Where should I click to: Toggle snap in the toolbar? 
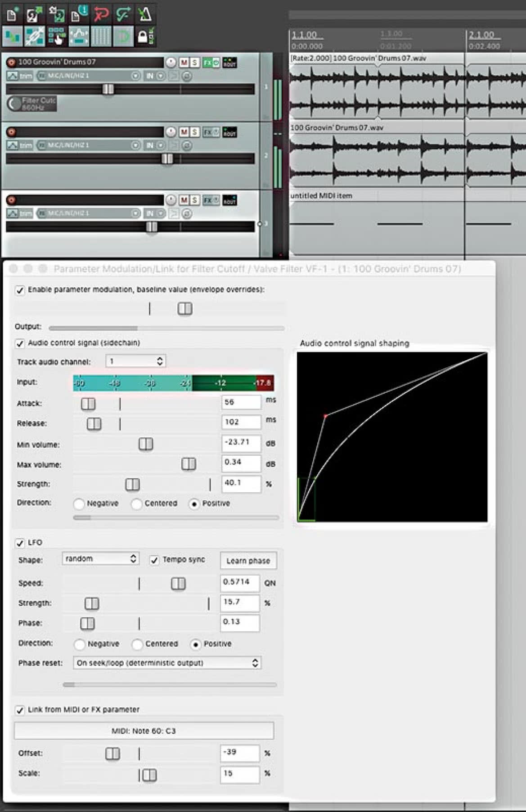123,36
